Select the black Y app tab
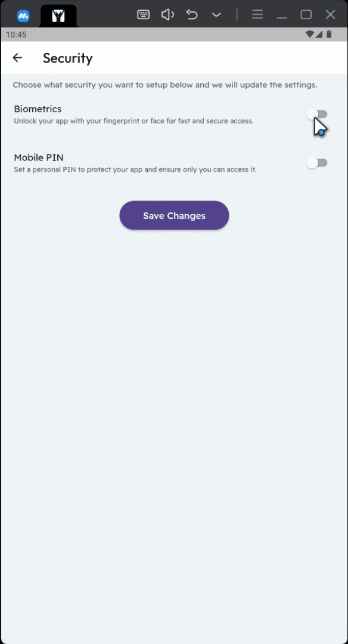 tap(58, 16)
